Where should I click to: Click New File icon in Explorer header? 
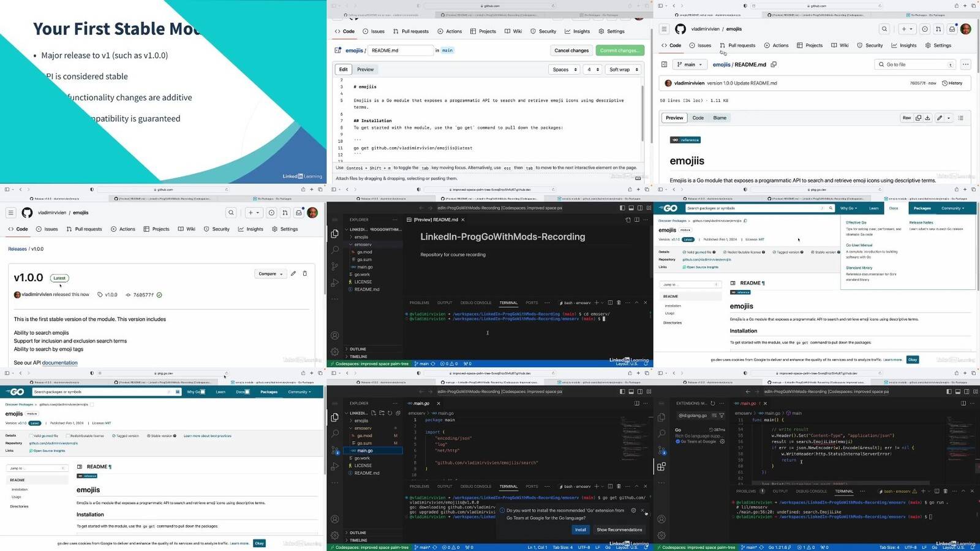[373, 413]
